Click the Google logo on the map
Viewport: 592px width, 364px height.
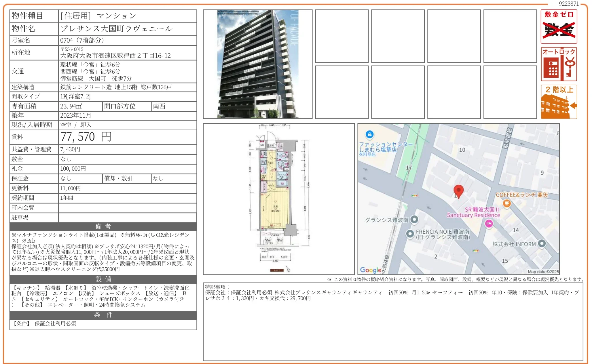point(371,270)
